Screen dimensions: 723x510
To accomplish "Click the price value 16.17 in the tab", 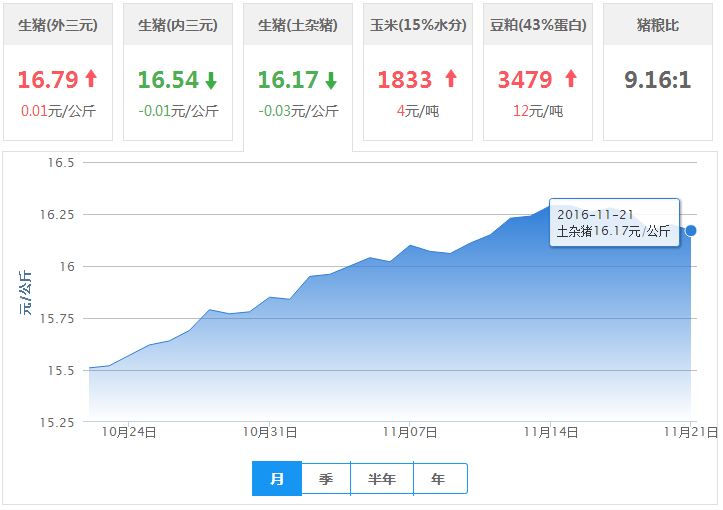I will (288, 80).
